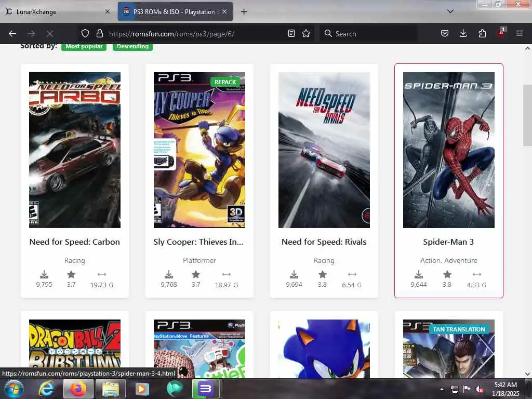Open the Need for Speed: Carbon cover image
532x399 pixels.
[x=75, y=150]
